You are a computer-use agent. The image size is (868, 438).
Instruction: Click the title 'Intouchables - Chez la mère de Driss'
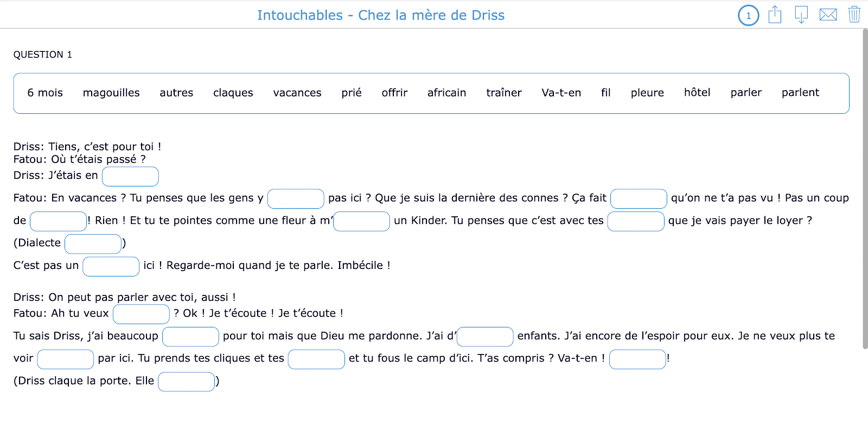tap(381, 15)
